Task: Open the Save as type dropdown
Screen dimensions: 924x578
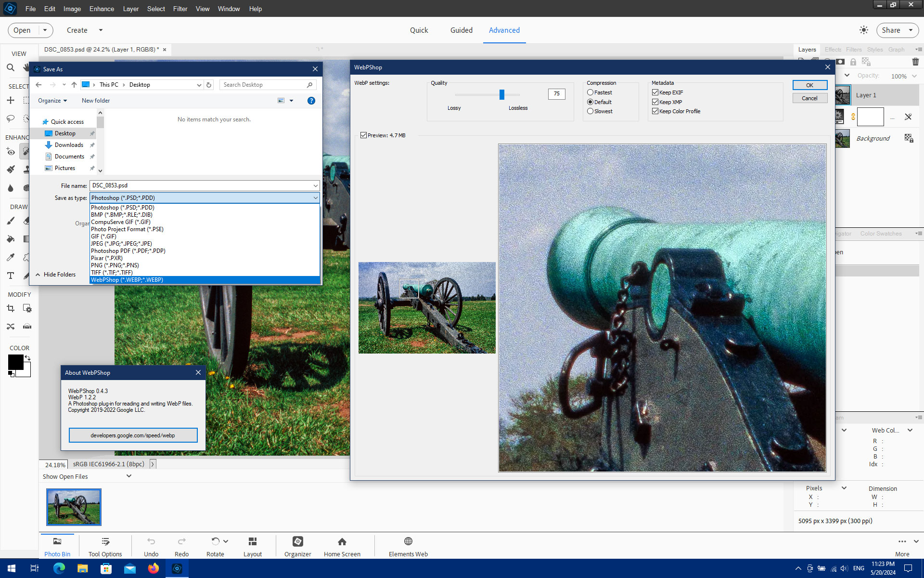Action: coord(315,197)
